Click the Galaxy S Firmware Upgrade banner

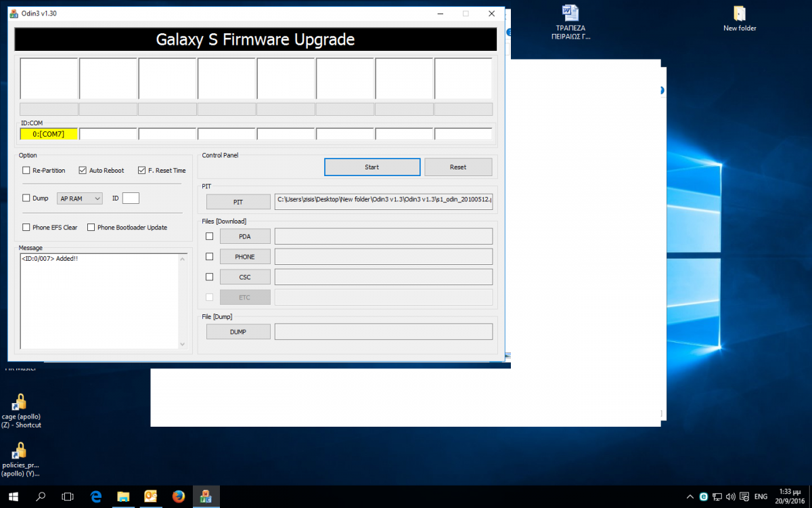(255, 39)
